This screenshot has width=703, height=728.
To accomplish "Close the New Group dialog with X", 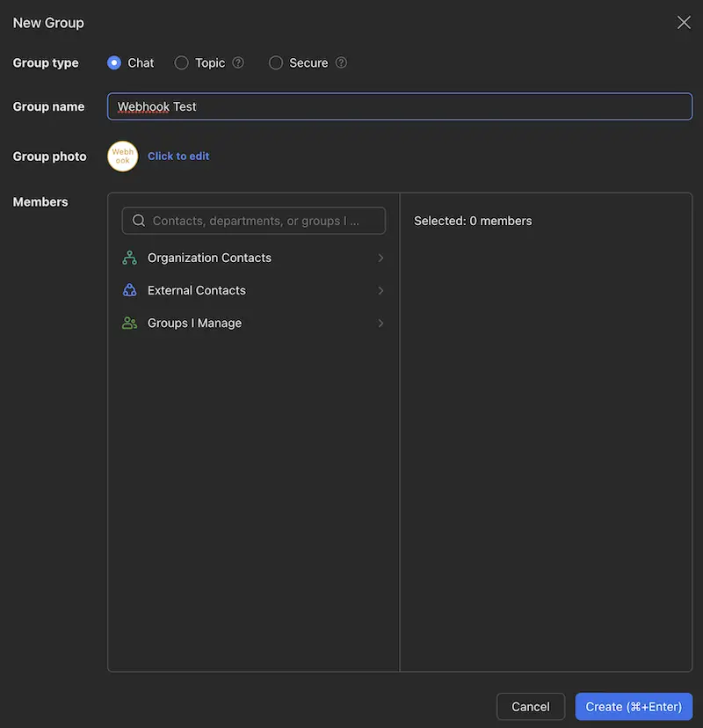I will 684,23.
